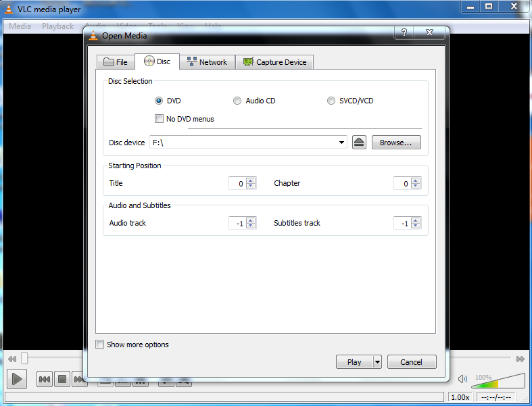Click the play button in VLC main window

click(17, 379)
